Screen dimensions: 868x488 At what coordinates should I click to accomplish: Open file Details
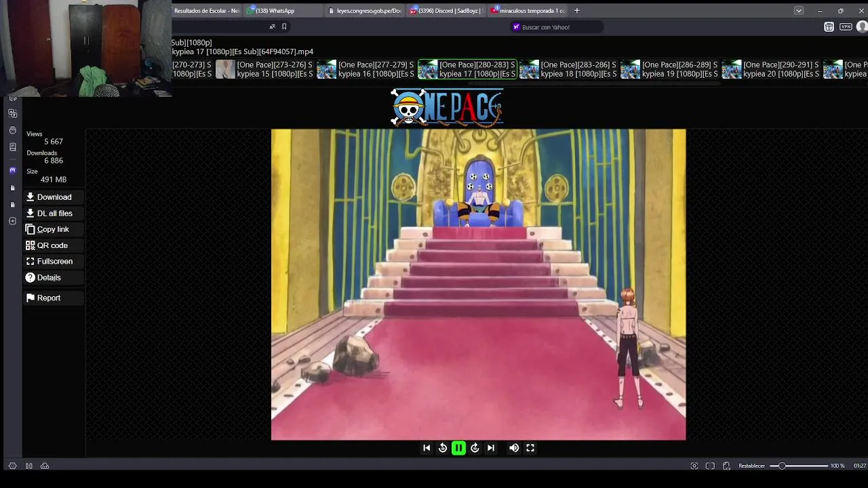54,278
